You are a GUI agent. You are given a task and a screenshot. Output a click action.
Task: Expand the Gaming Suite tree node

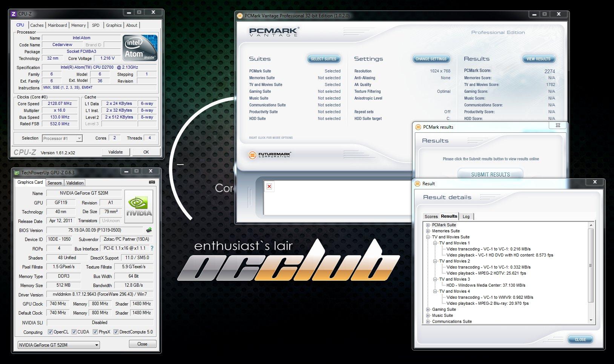click(428, 310)
